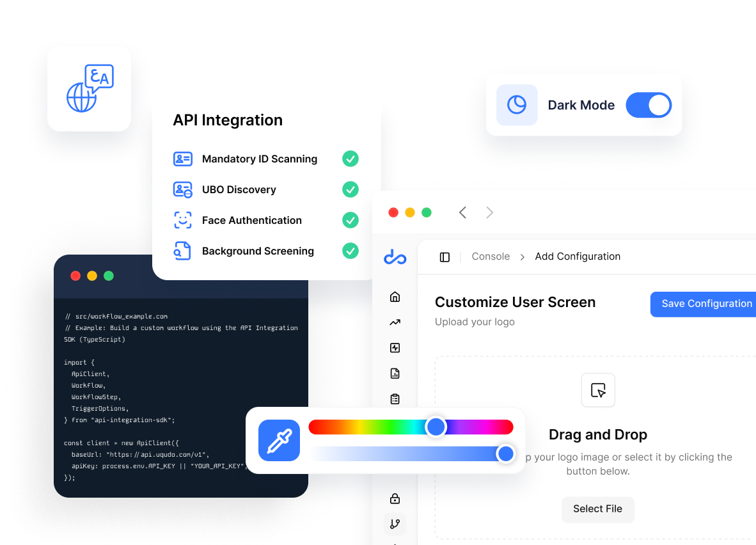
Task: Click the Home icon in the sidebar
Action: tap(395, 297)
